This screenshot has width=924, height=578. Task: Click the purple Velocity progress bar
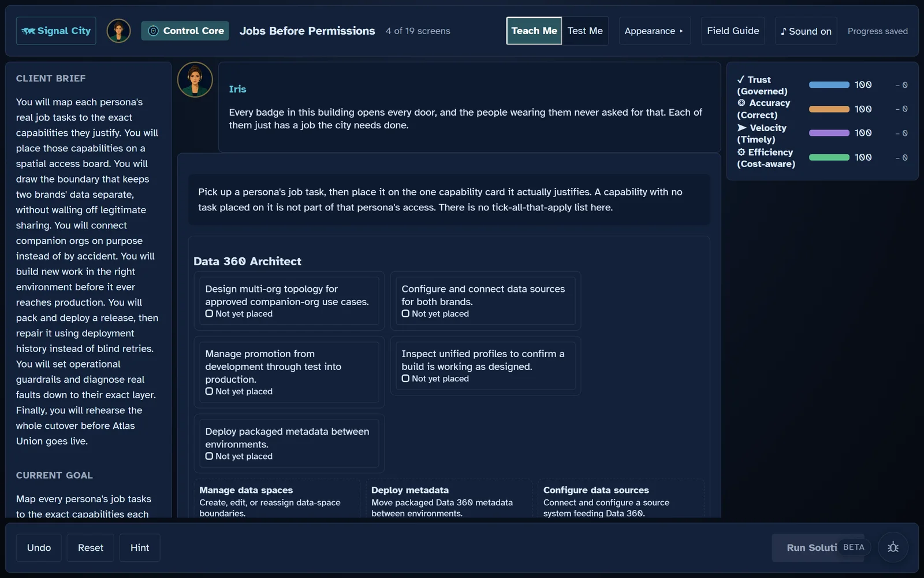pos(829,133)
